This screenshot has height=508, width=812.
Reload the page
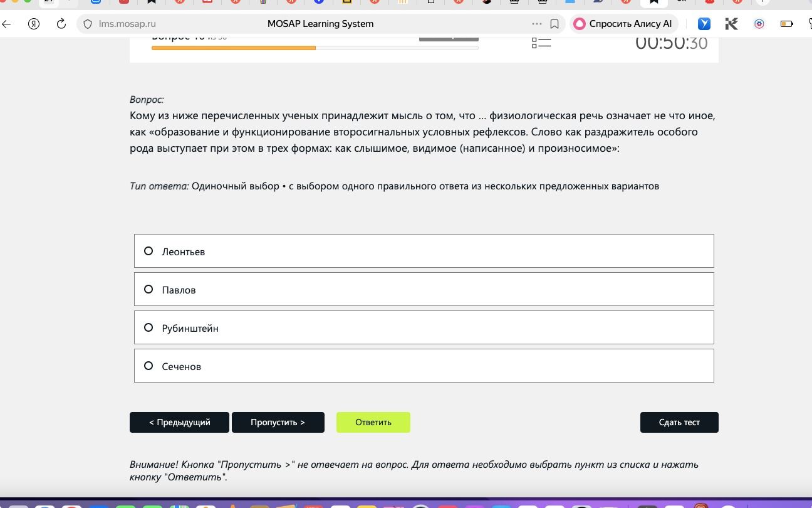click(x=61, y=24)
